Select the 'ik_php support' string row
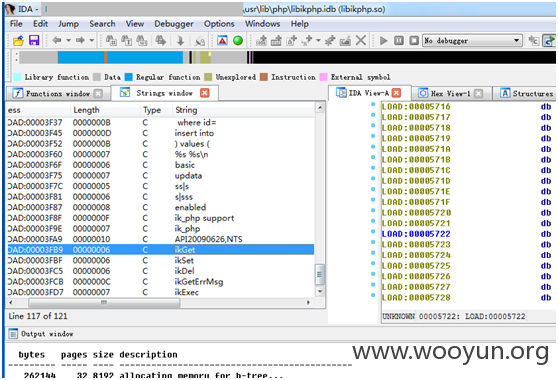This screenshot has height=380, width=558. pos(160,218)
